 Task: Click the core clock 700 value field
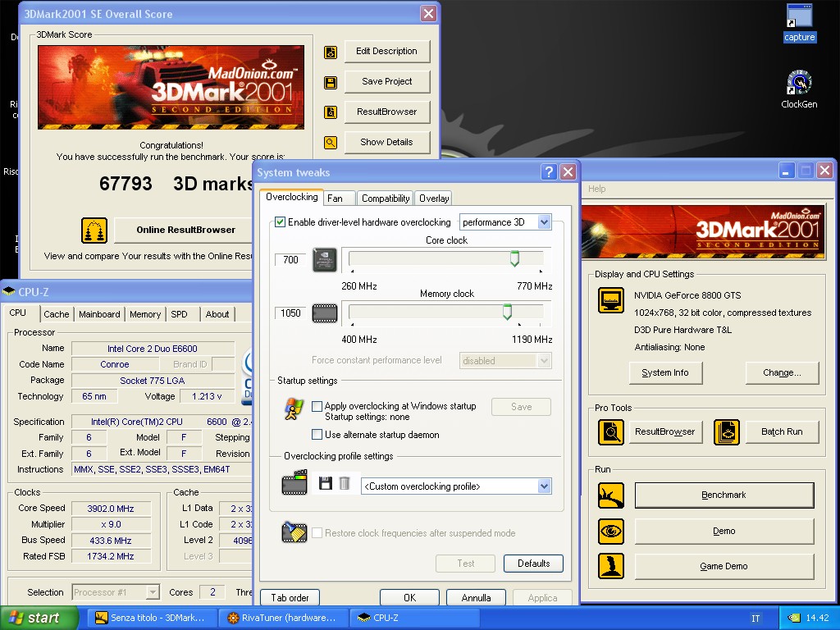coord(290,260)
